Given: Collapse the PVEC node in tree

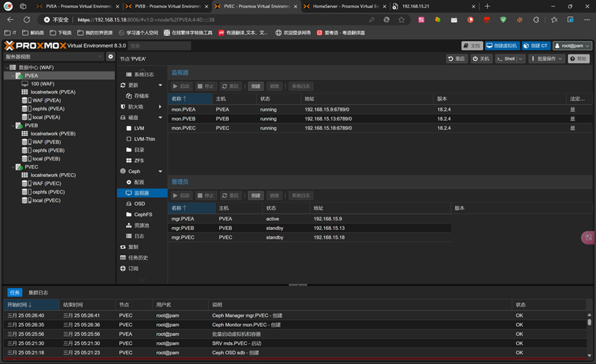Looking at the screenshot, I should click(x=13, y=167).
